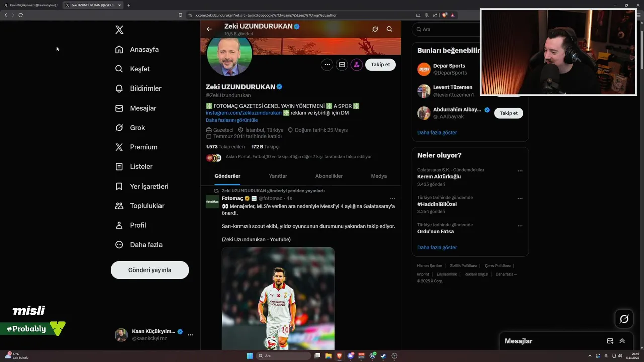Image resolution: width=644 pixels, height=362 pixels.
Task: Click Daha fazla göster under suggestions
Action: [x=437, y=133]
